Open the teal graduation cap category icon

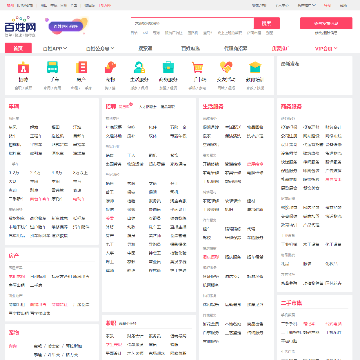click(255, 67)
